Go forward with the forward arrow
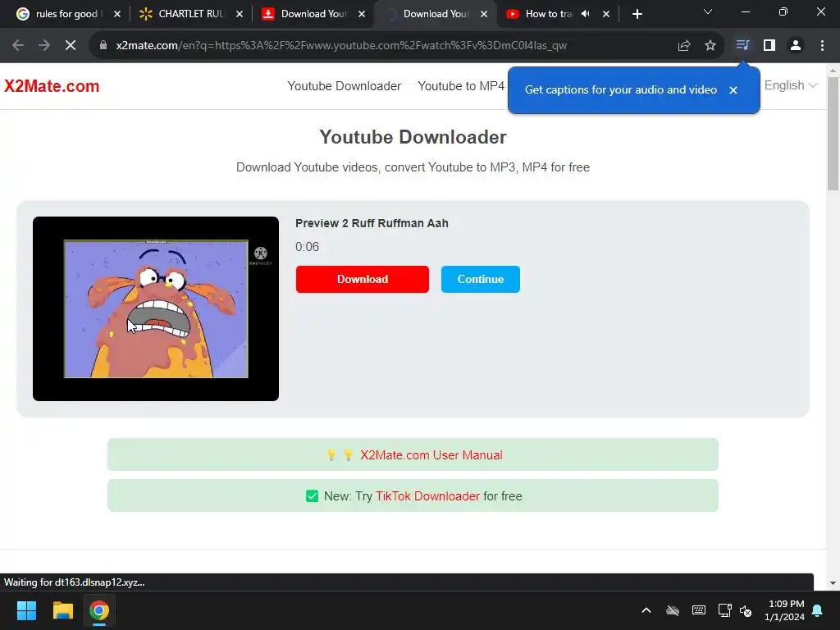 [44, 46]
